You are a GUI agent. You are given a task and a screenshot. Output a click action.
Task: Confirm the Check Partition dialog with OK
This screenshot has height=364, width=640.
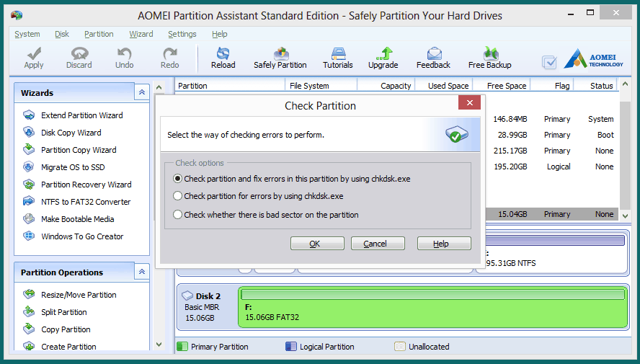tap(317, 244)
